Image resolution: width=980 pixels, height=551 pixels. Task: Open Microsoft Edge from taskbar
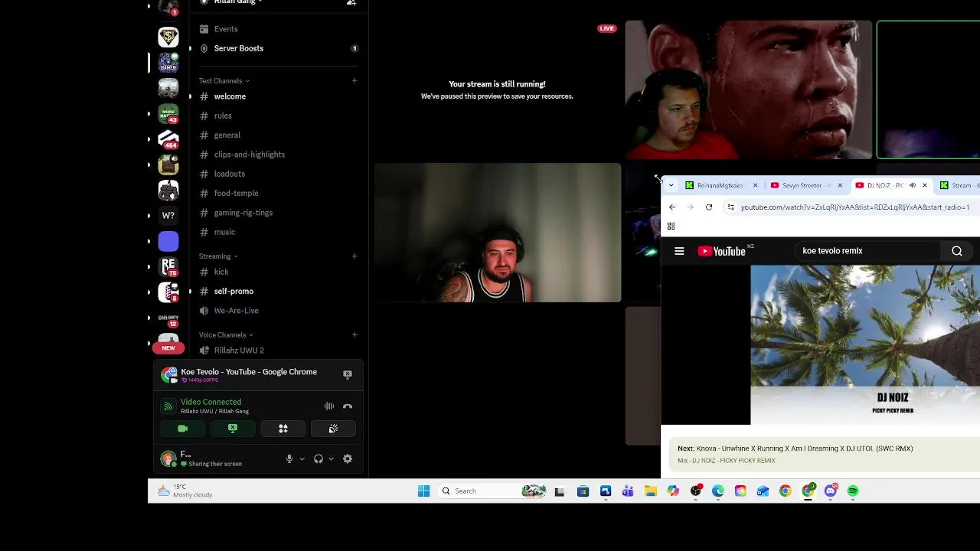point(718,491)
